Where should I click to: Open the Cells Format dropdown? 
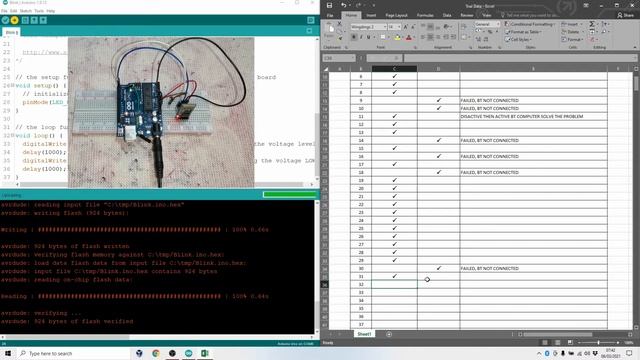click(x=572, y=40)
